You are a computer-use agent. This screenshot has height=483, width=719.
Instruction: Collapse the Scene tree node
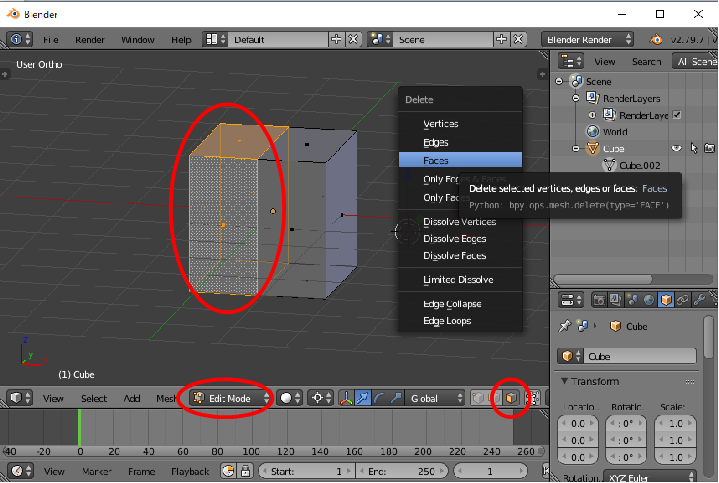click(559, 82)
